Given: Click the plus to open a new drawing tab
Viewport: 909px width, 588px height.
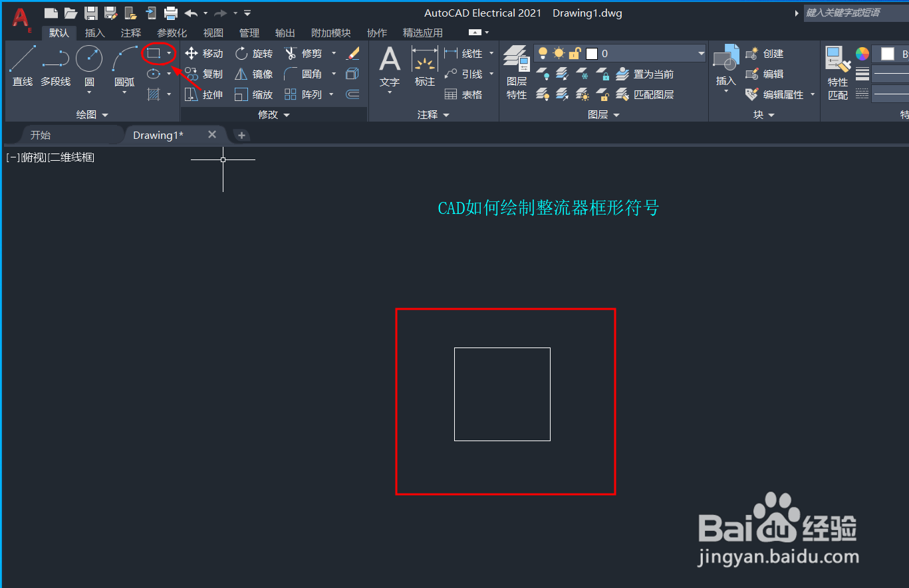Looking at the screenshot, I should click(241, 134).
